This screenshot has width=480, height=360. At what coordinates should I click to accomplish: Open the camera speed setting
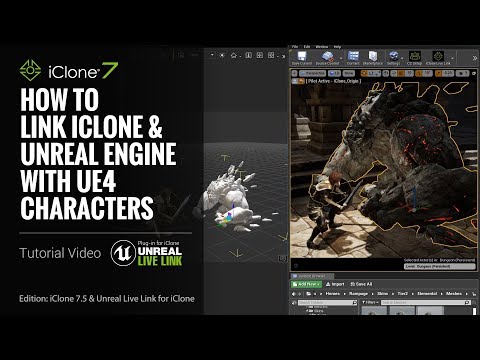[462, 73]
